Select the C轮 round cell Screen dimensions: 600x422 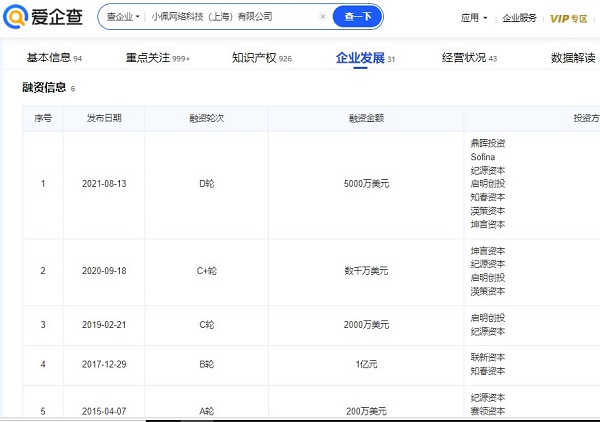pos(207,325)
